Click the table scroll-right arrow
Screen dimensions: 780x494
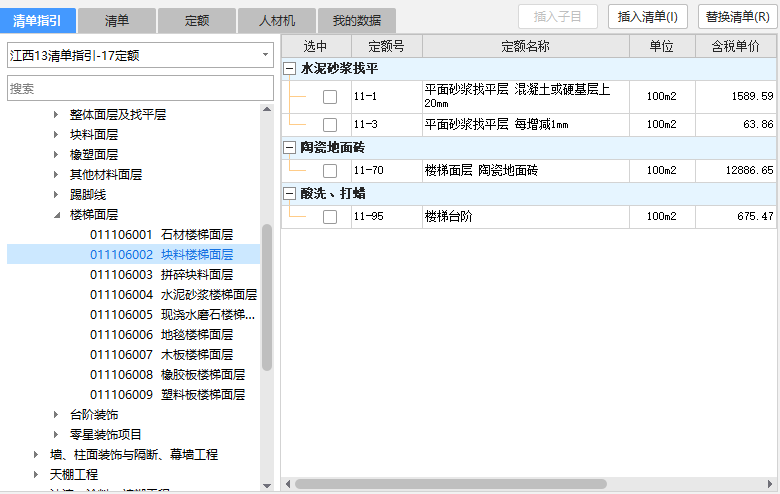coord(770,484)
